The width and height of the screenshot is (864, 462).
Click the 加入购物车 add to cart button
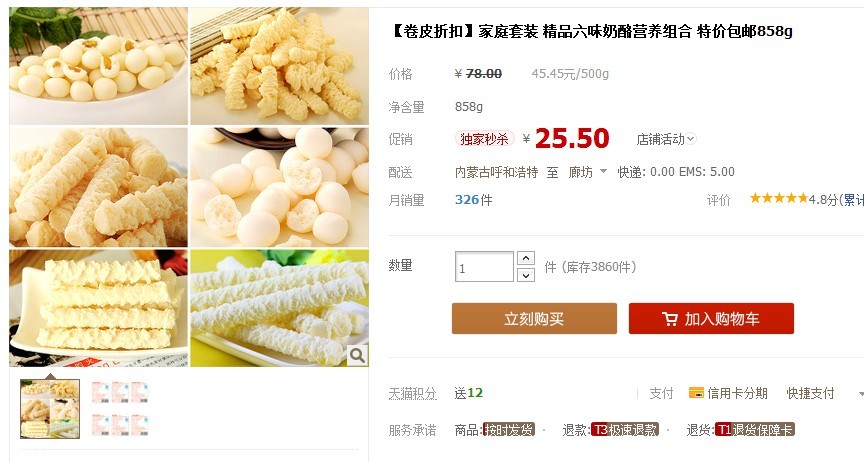click(x=711, y=319)
